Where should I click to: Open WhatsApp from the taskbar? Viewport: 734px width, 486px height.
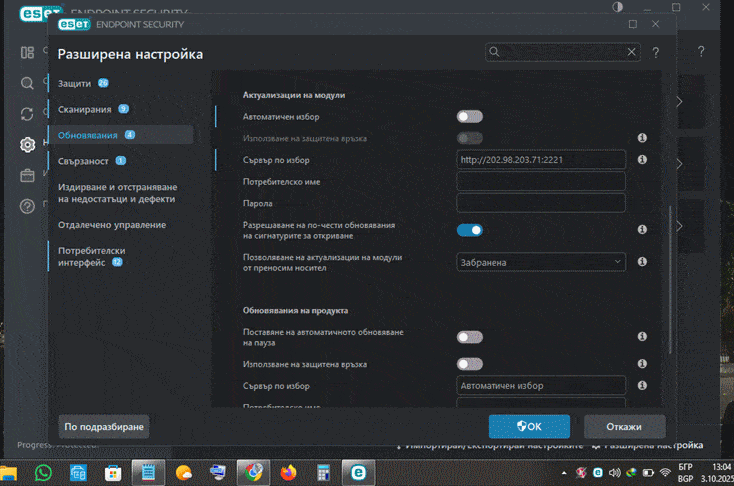coord(43,473)
